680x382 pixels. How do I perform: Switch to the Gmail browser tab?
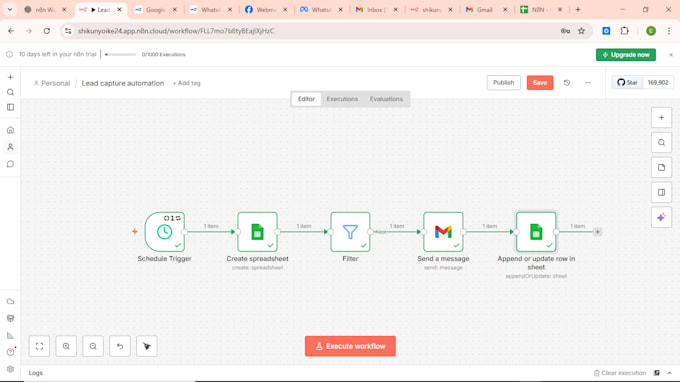(486, 10)
